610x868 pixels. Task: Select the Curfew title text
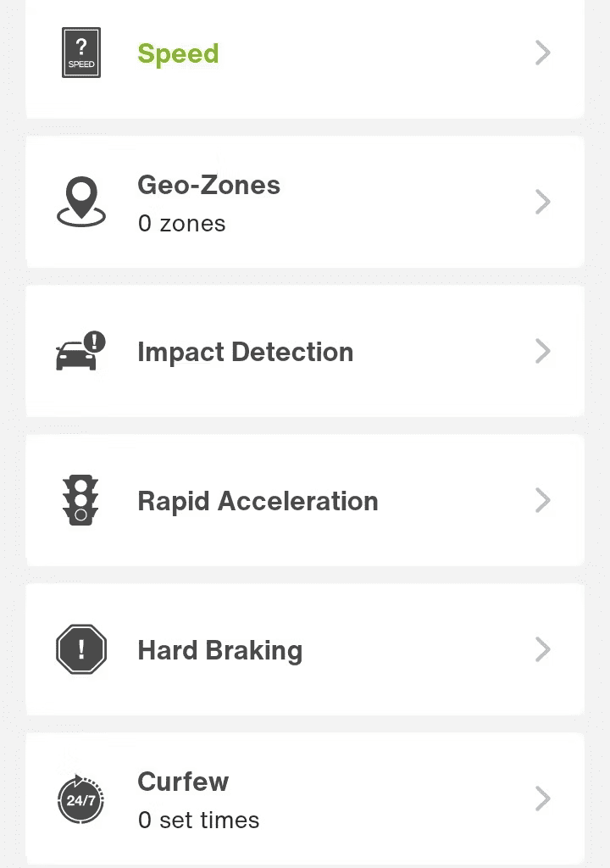pyautogui.click(x=183, y=782)
